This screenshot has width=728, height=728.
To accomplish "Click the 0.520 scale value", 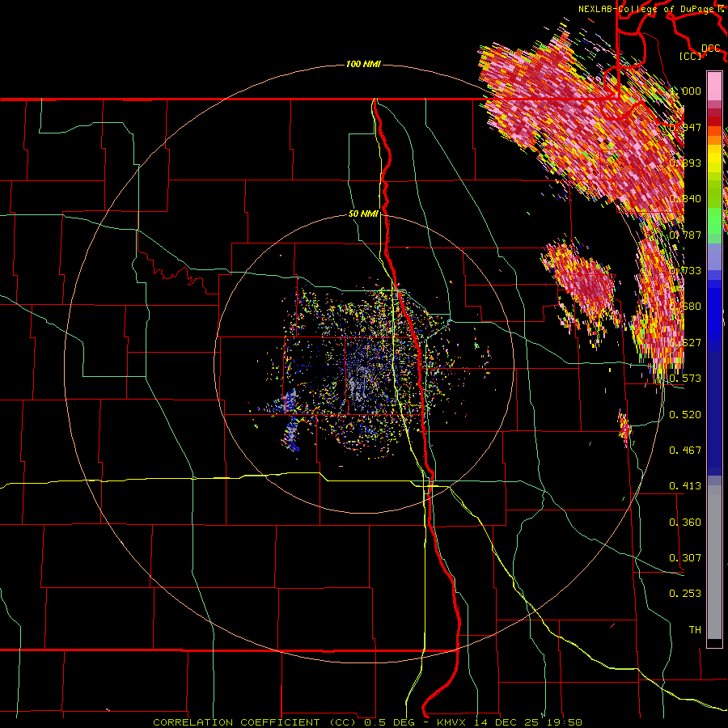I will click(685, 414).
